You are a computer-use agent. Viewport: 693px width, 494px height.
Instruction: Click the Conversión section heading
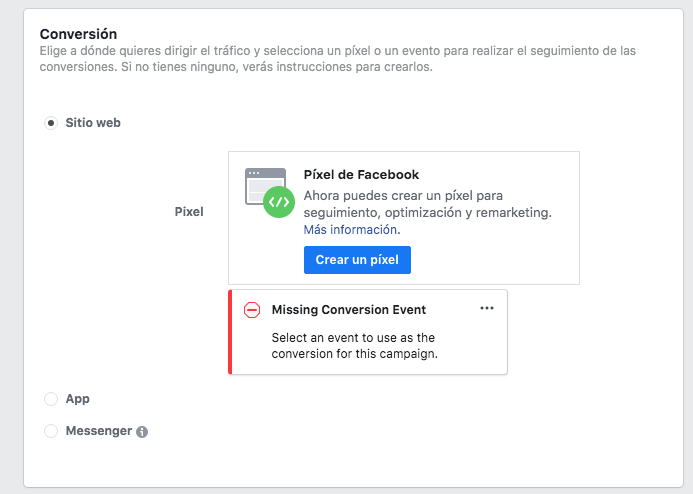pyautogui.click(x=78, y=34)
